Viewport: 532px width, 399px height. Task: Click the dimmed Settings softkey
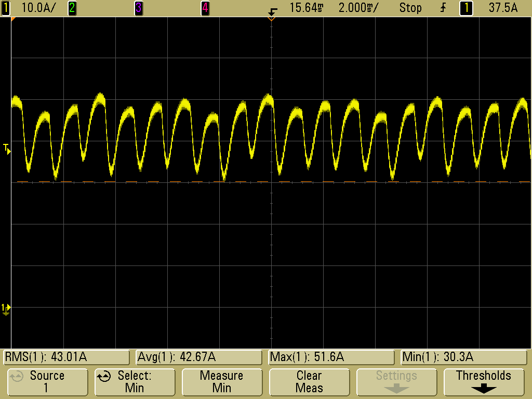coord(396,382)
